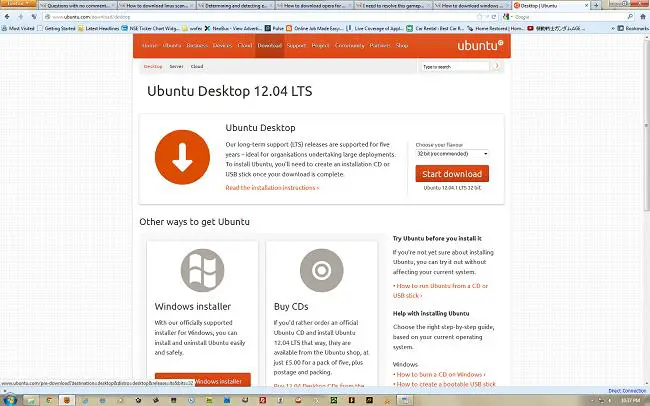Click the Windows flag icon above Windows installer

coord(202,270)
